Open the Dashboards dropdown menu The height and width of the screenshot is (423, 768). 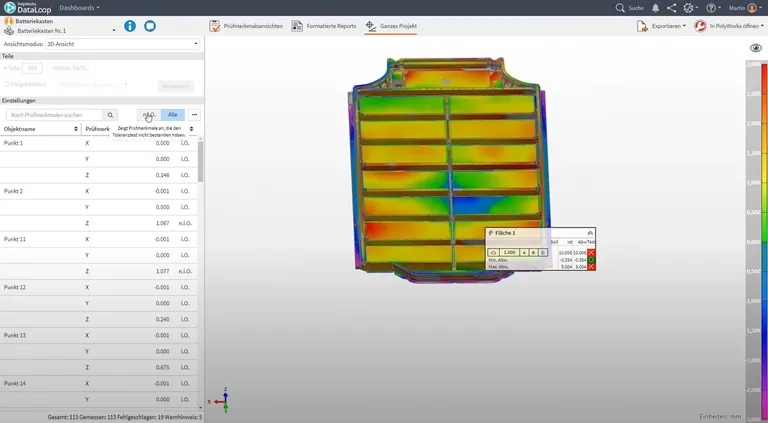[x=79, y=8]
